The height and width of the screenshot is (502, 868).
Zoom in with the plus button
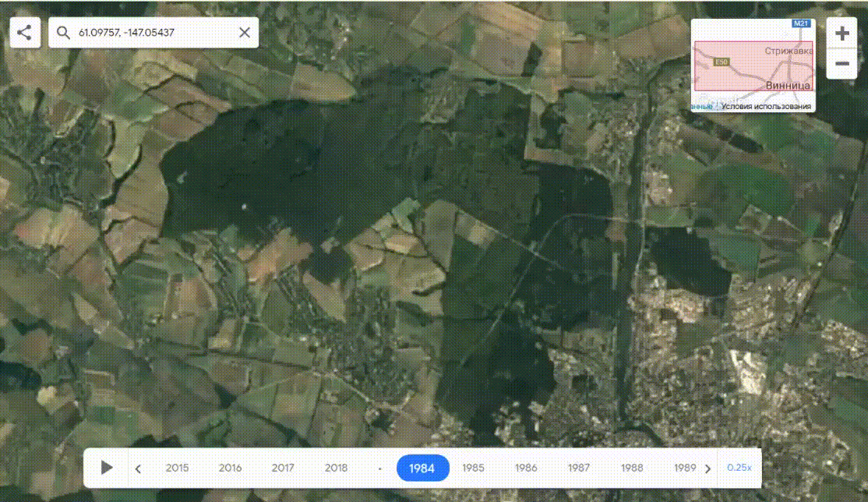[x=842, y=34]
